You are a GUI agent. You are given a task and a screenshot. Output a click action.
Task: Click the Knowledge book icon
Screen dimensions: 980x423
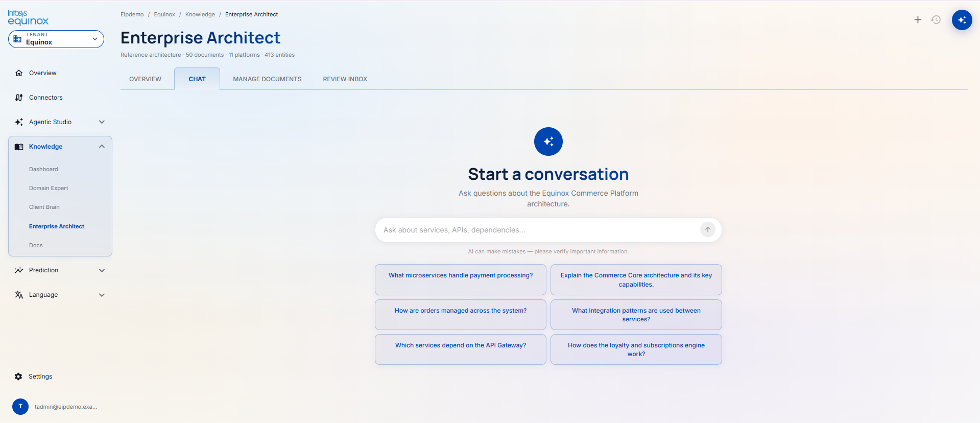(19, 147)
